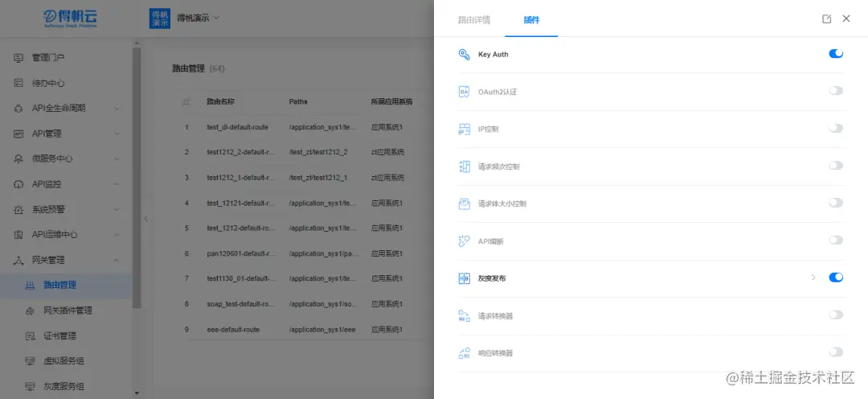Click the 路由名称 column header
The image size is (868, 399).
(x=220, y=102)
